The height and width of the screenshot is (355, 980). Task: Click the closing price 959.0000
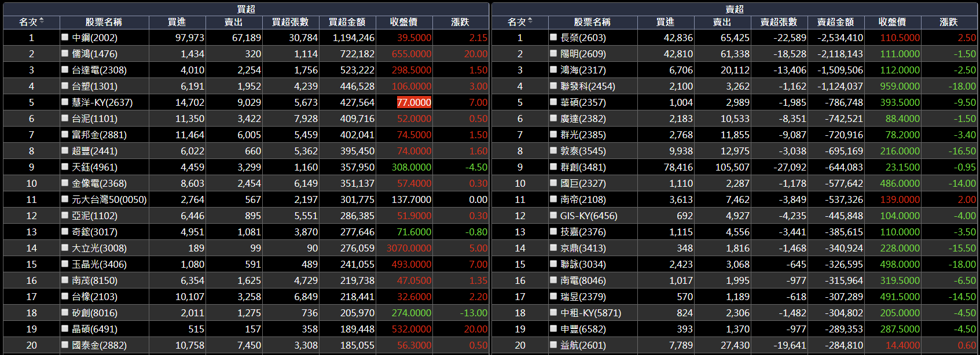900,86
